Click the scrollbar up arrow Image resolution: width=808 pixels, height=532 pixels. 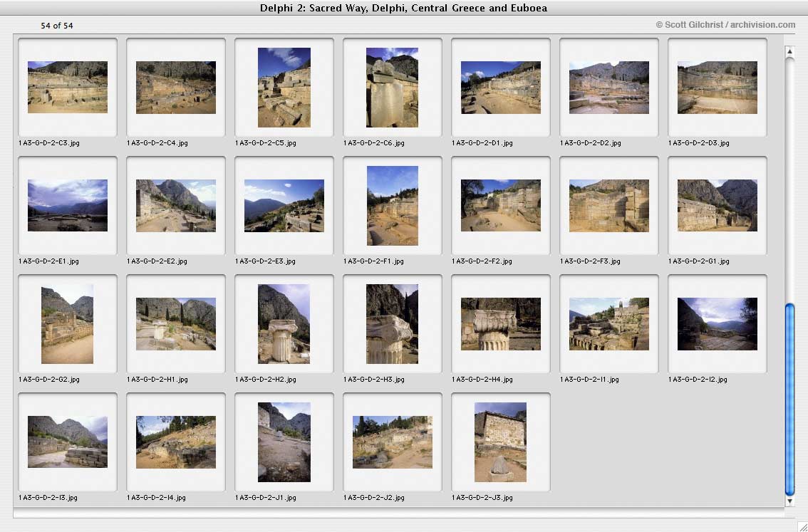(789, 51)
